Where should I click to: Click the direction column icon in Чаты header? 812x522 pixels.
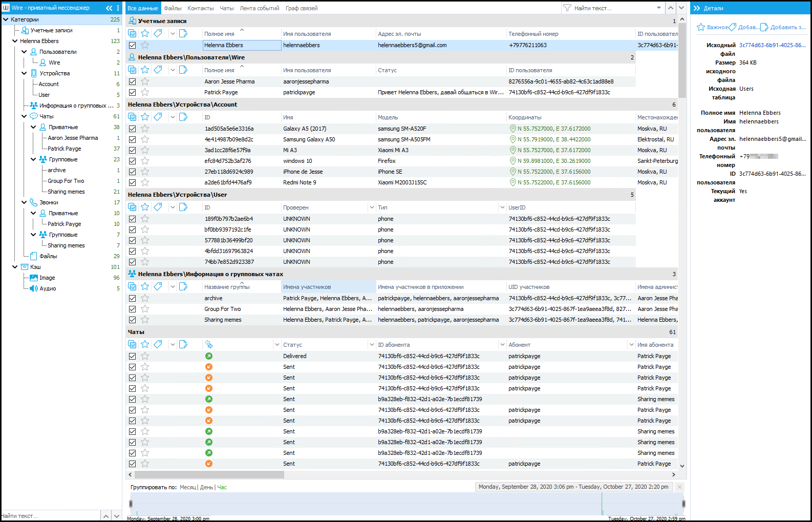click(x=209, y=344)
